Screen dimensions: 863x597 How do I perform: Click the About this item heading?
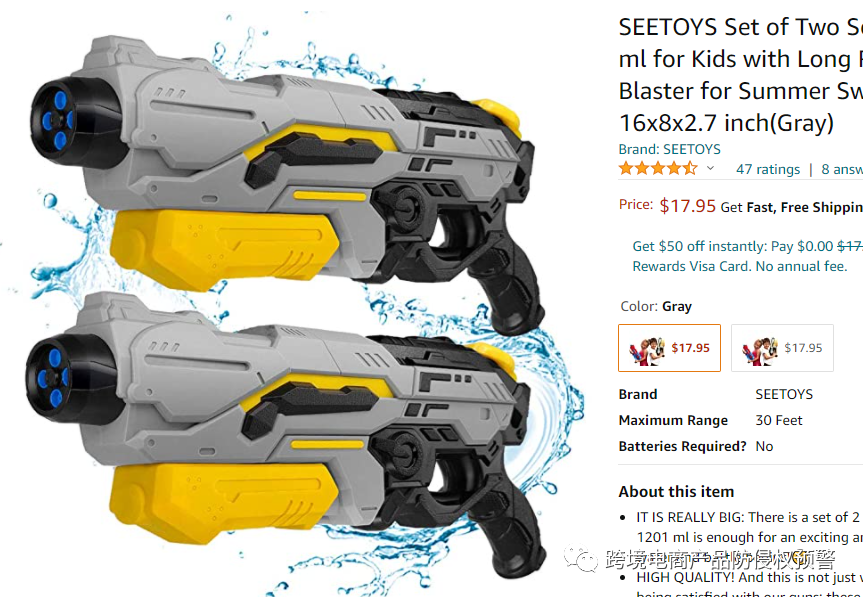pos(676,491)
